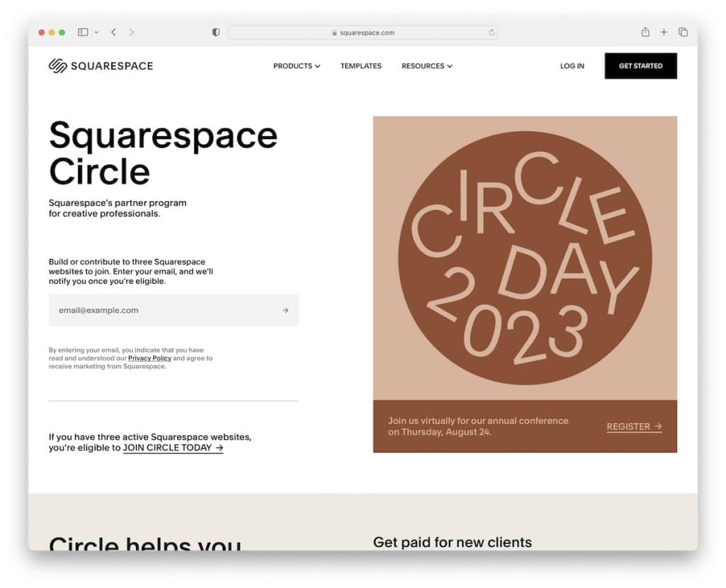Screen dimensions: 726x588
Task: Open the Safari share icon
Action: 645,31
